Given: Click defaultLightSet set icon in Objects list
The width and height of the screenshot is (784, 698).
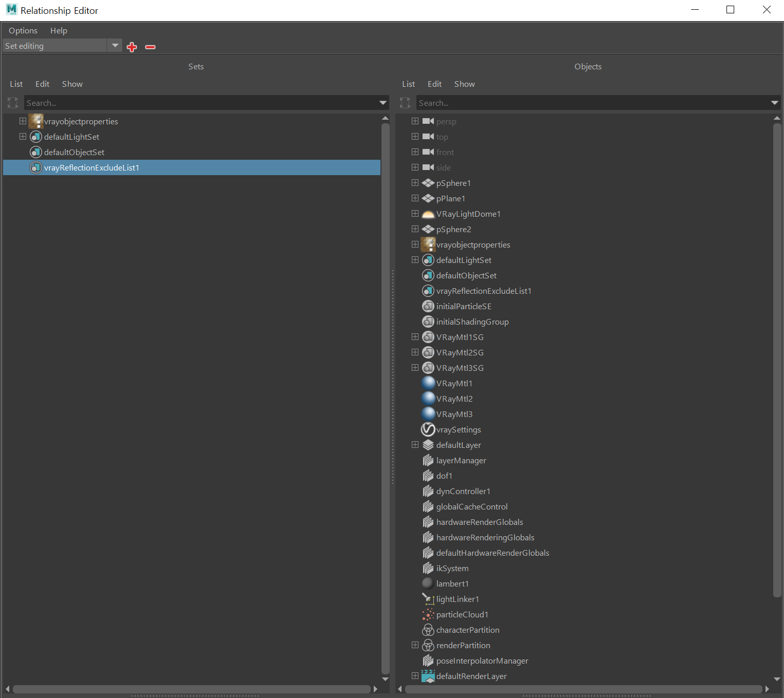Looking at the screenshot, I should 428,260.
